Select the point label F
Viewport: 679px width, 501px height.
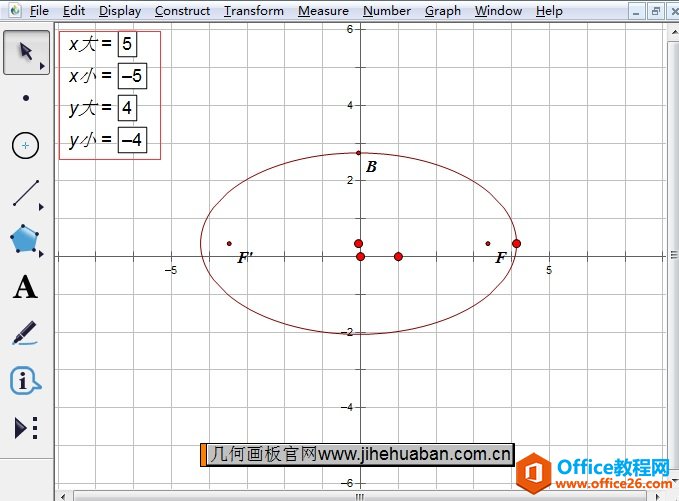point(501,258)
